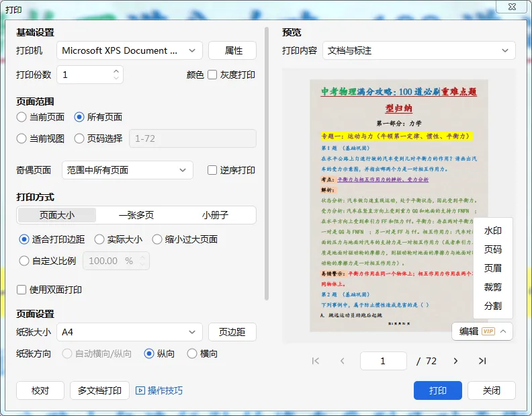This screenshot has height=416, width=532.
Task: Increase 打印份数 with up arrow
Action: [x=116, y=71]
